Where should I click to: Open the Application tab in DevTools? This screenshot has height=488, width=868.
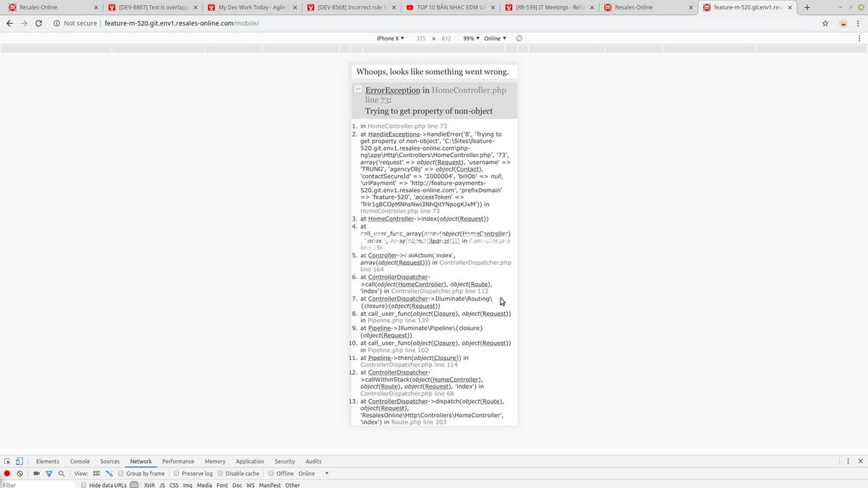tap(250, 461)
